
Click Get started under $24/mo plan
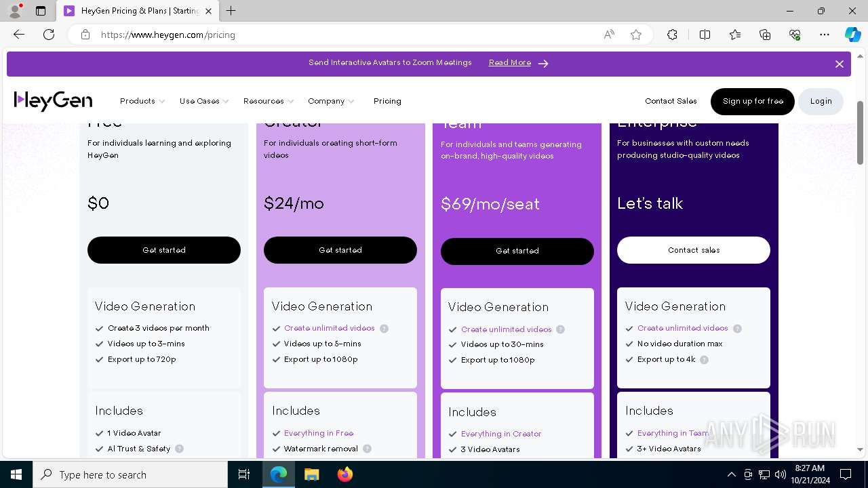point(340,250)
